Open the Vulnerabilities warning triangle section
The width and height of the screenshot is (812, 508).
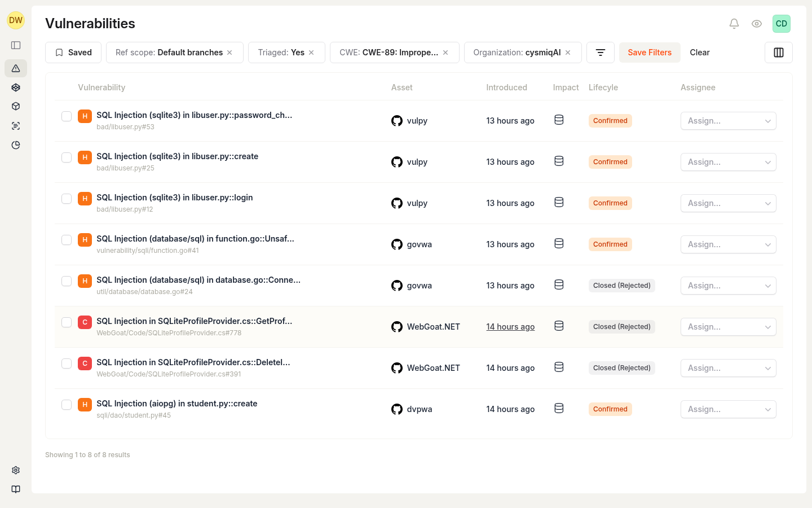tap(15, 68)
